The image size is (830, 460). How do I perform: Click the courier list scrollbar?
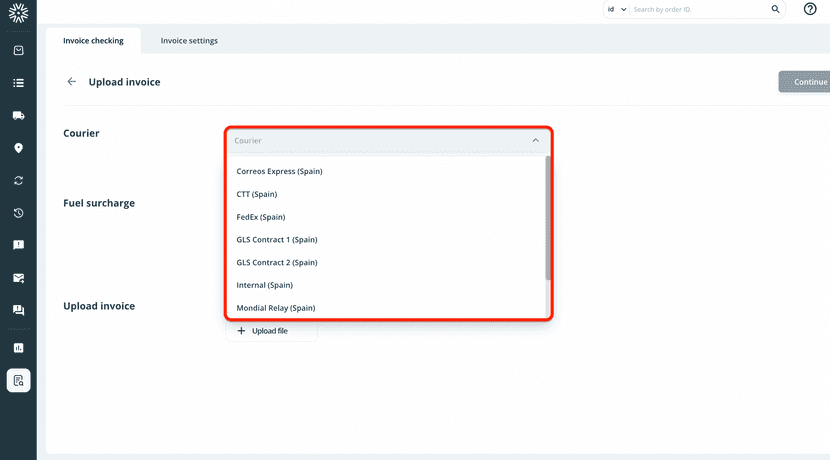[547, 218]
